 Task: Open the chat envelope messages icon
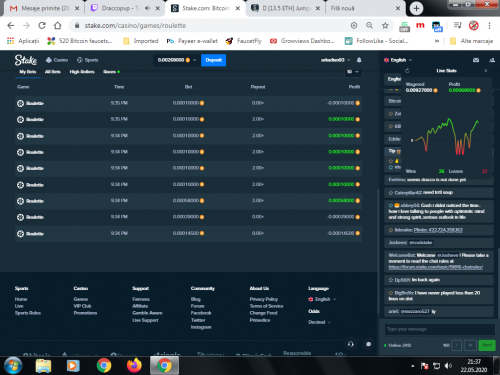476,60
